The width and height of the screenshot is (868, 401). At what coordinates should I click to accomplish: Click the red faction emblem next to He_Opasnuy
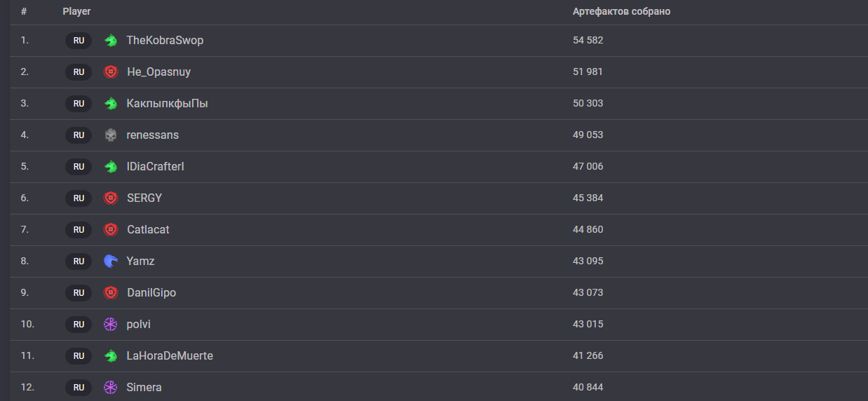tap(110, 72)
